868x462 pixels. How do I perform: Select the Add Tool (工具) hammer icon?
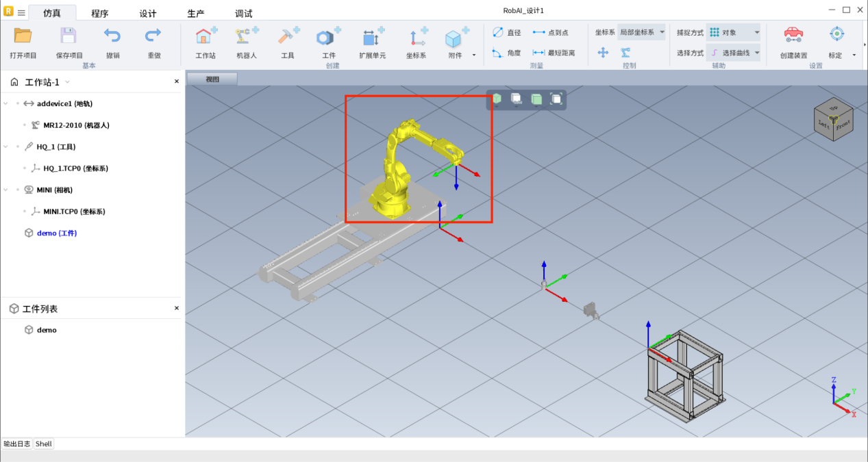[x=288, y=37]
